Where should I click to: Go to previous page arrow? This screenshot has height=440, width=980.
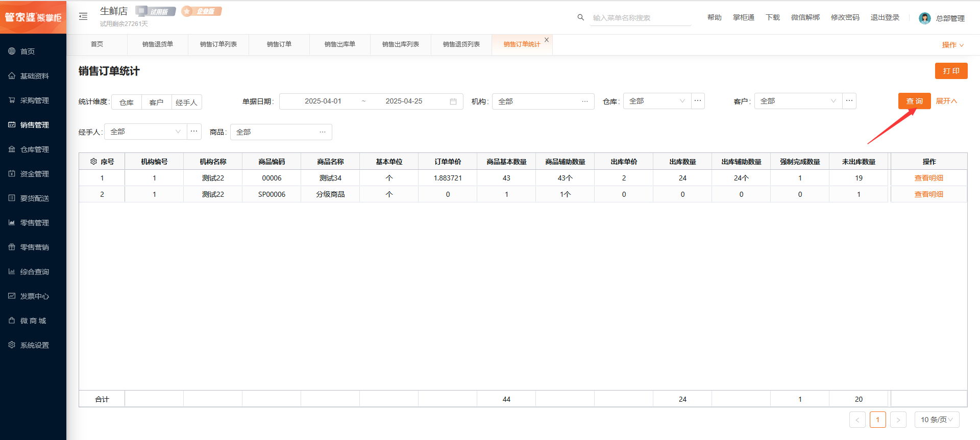pos(857,420)
